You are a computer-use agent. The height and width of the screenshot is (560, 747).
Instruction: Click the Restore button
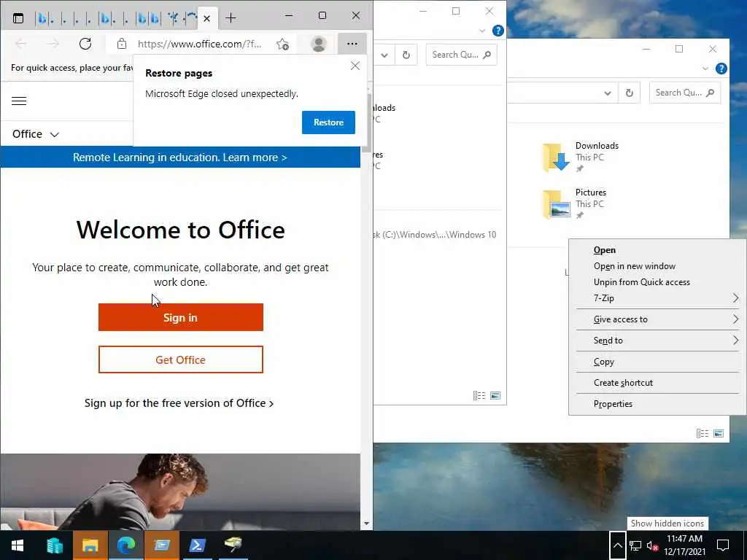(328, 122)
